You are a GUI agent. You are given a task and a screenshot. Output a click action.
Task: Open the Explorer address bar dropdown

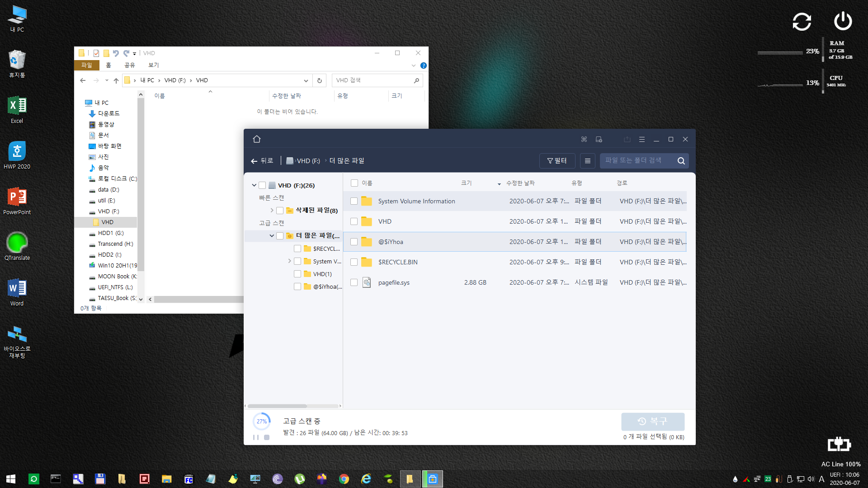pyautogui.click(x=306, y=80)
